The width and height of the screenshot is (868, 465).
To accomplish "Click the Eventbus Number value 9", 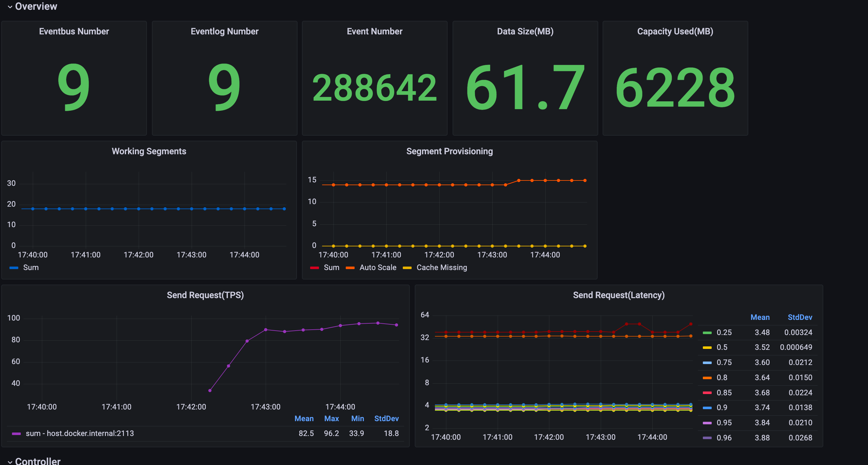I will coord(74,87).
